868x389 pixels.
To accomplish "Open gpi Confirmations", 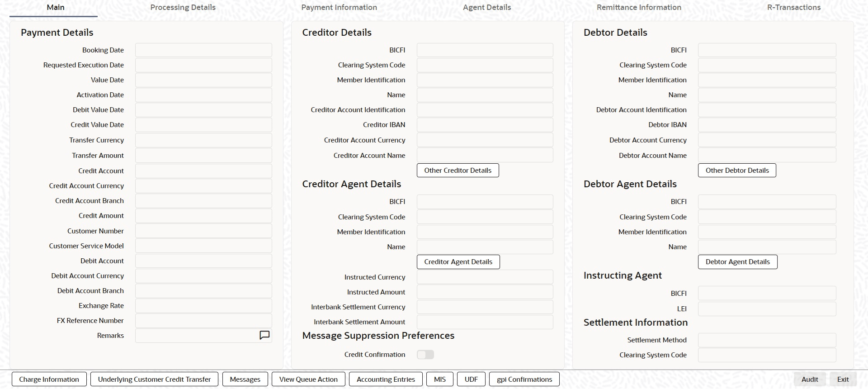I will point(524,379).
